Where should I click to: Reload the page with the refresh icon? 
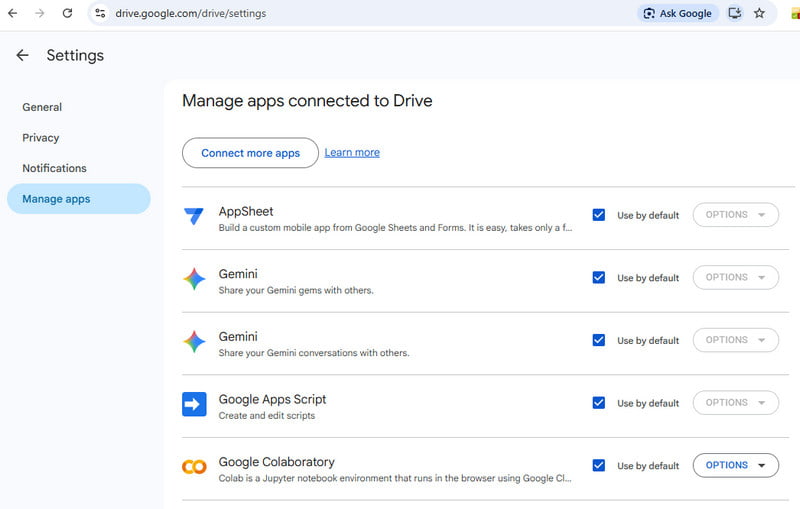(67, 13)
